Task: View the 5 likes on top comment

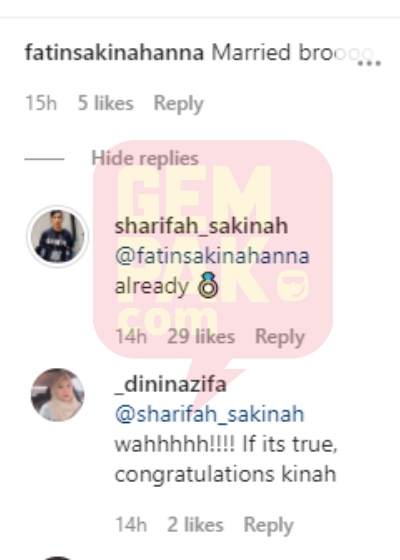Action: pyautogui.click(x=105, y=103)
